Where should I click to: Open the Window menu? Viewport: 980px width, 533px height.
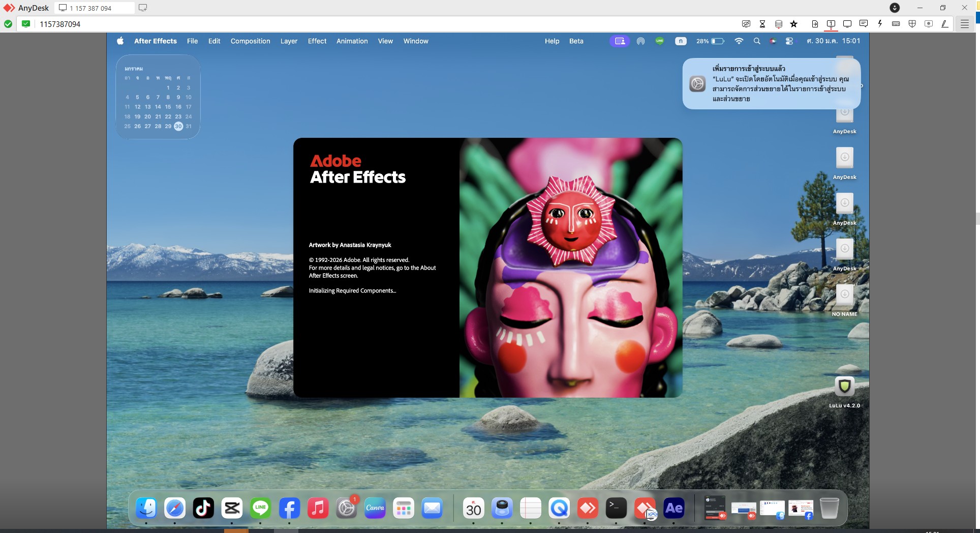click(416, 41)
